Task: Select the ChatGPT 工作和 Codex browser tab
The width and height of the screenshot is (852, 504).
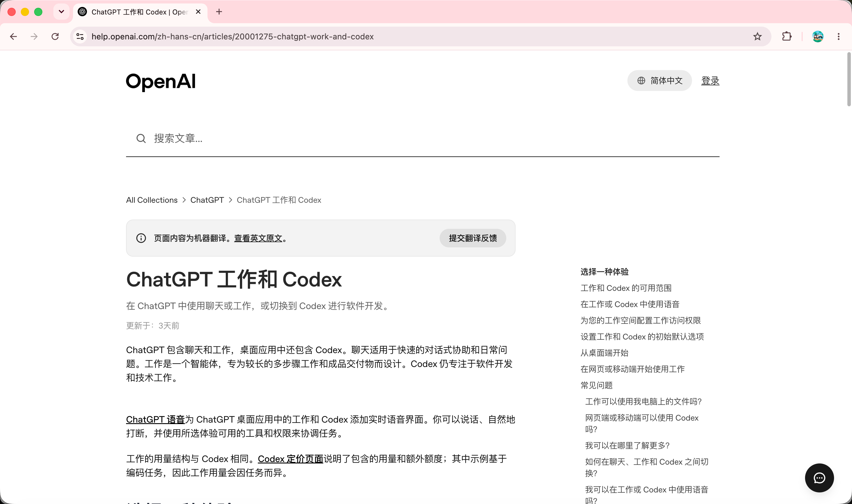Action: tap(140, 12)
